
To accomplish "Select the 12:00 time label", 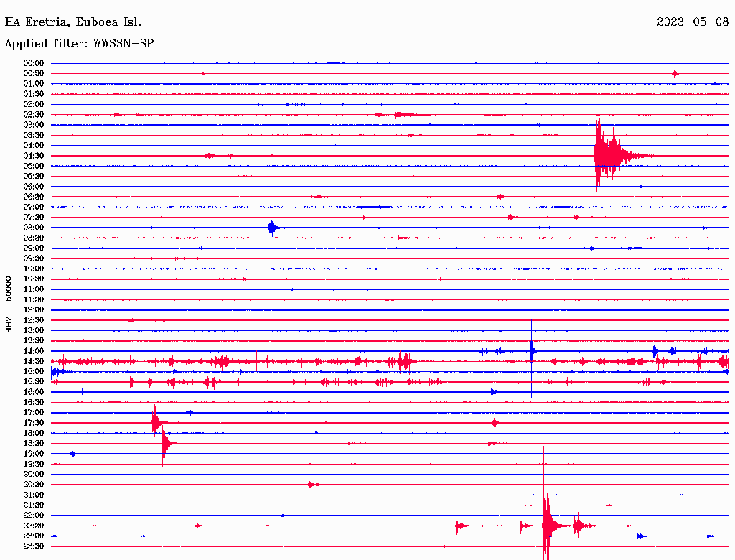I will tap(34, 309).
